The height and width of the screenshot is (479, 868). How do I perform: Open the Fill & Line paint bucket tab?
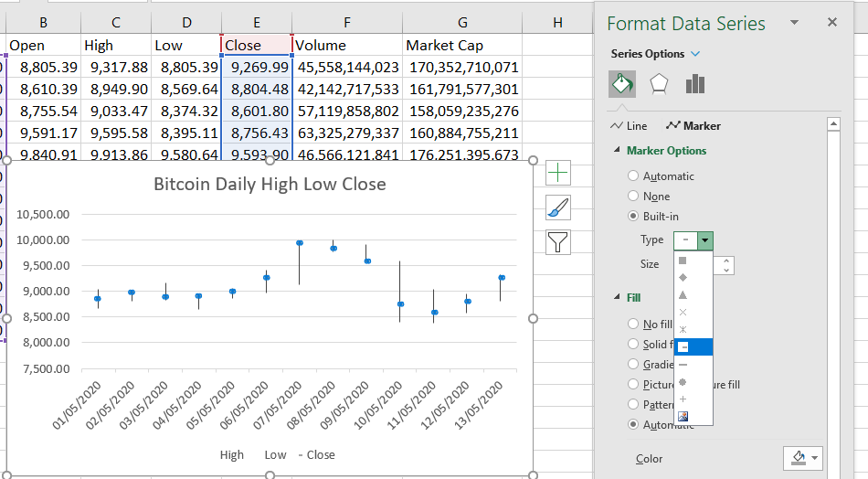[x=622, y=84]
